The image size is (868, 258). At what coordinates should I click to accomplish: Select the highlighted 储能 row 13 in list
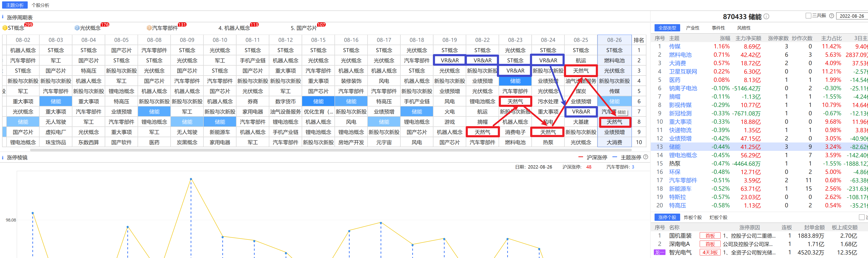point(759,147)
